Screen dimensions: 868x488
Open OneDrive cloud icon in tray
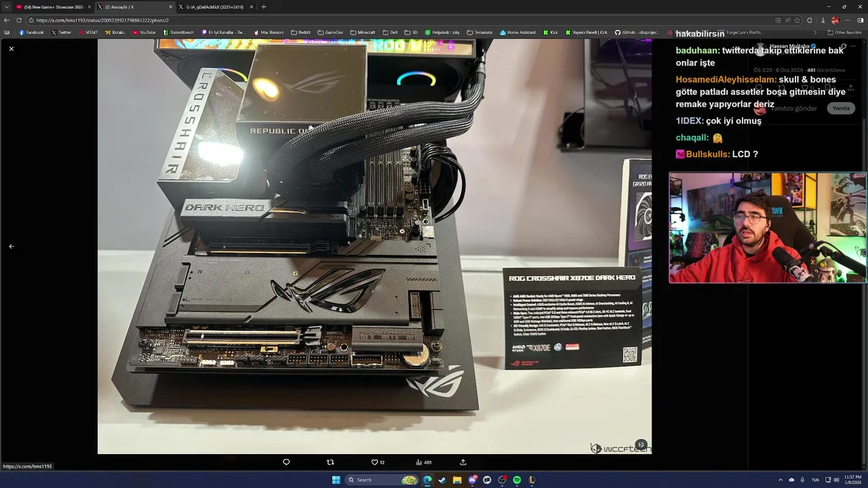point(791,480)
